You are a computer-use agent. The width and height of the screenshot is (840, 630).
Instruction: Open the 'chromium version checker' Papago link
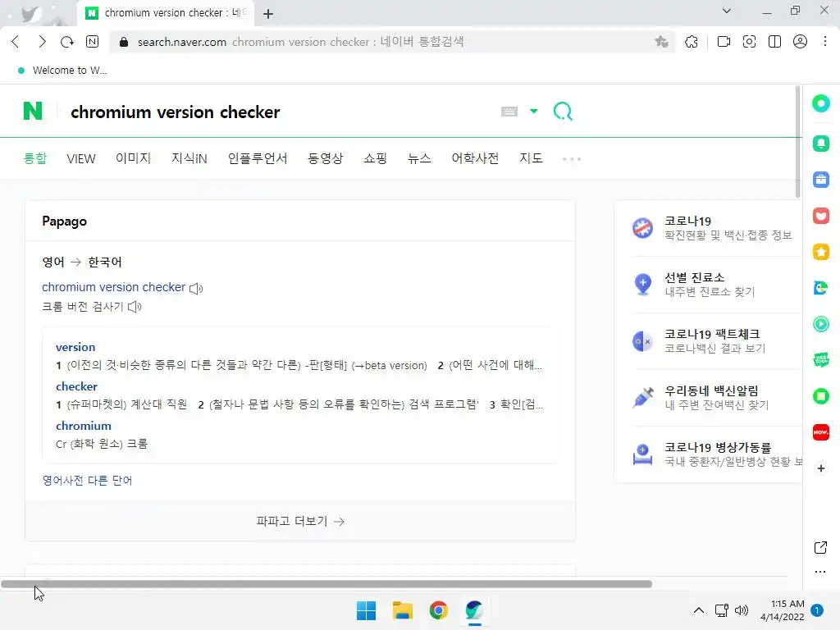tap(113, 287)
